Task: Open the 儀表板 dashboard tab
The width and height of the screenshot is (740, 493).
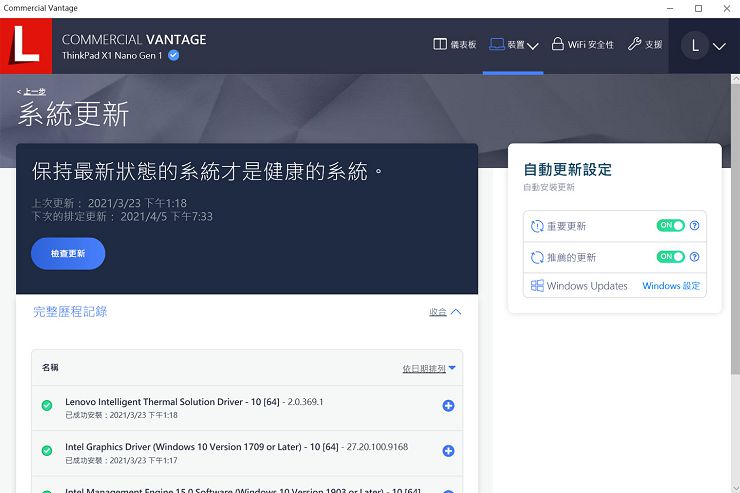Action: click(454, 44)
